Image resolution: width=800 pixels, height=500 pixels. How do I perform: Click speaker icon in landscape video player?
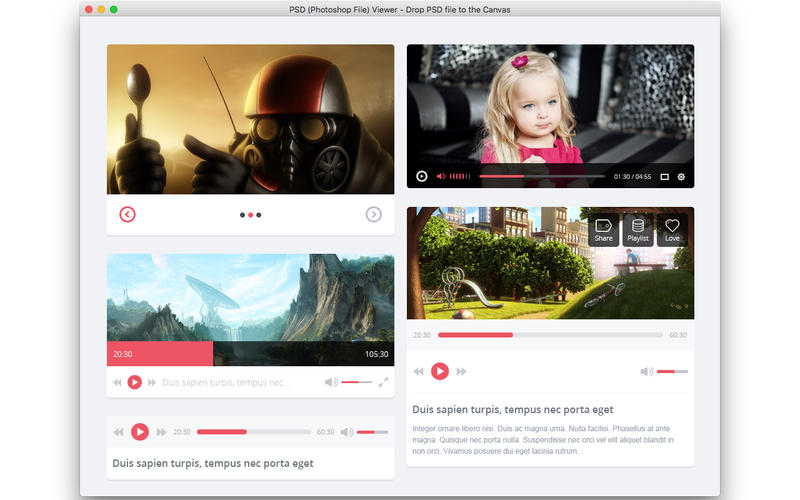click(331, 382)
